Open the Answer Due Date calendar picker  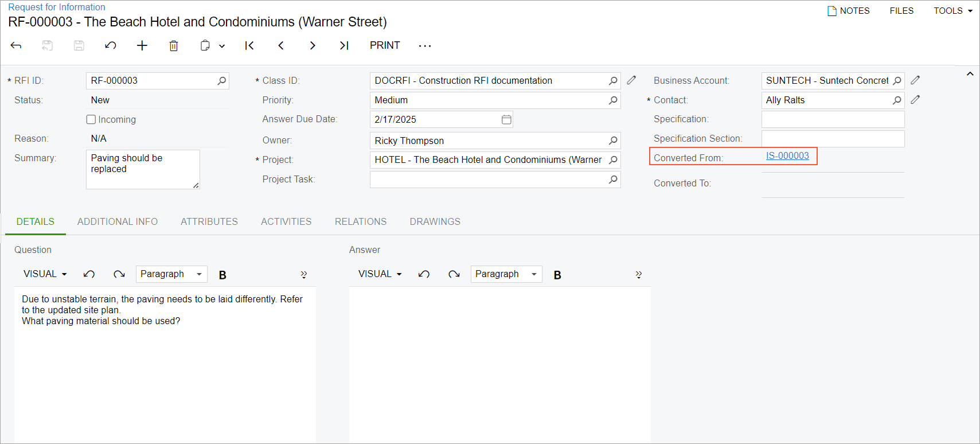pos(506,119)
